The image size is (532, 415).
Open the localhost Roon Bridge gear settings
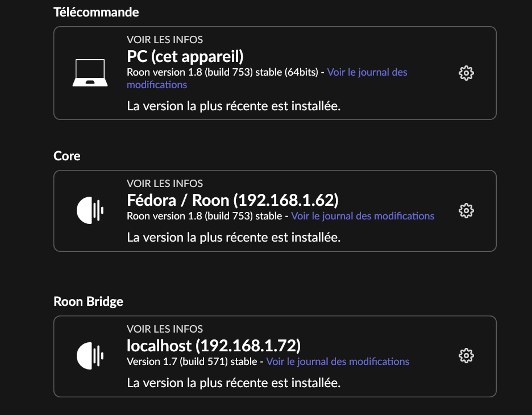coord(466,356)
